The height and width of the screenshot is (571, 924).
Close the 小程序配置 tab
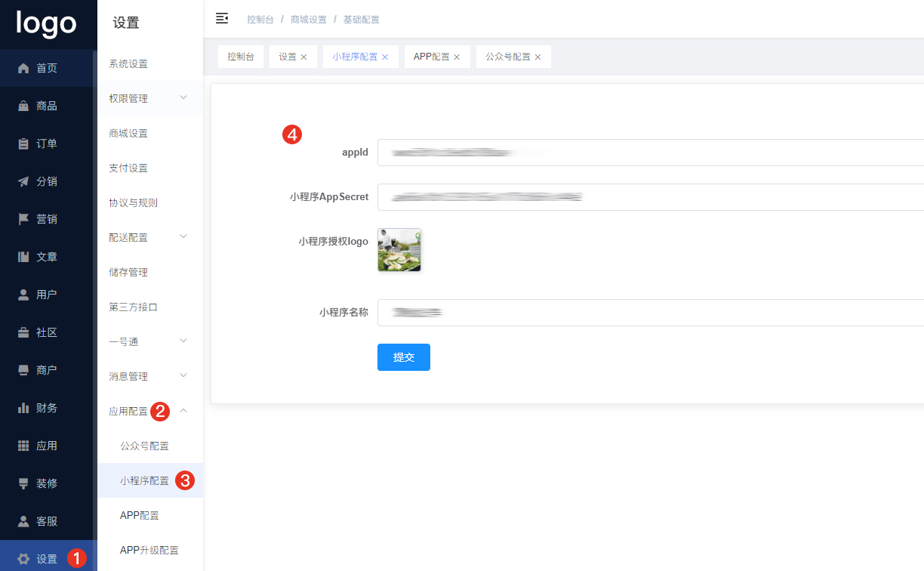click(385, 57)
